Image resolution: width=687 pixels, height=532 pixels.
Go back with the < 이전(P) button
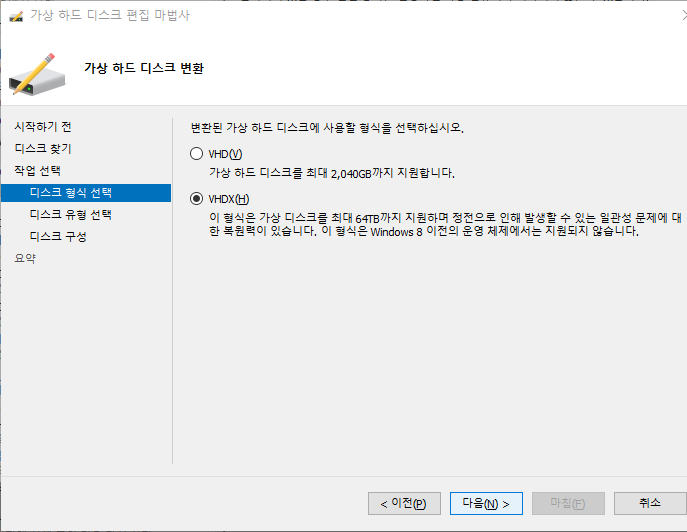click(404, 504)
